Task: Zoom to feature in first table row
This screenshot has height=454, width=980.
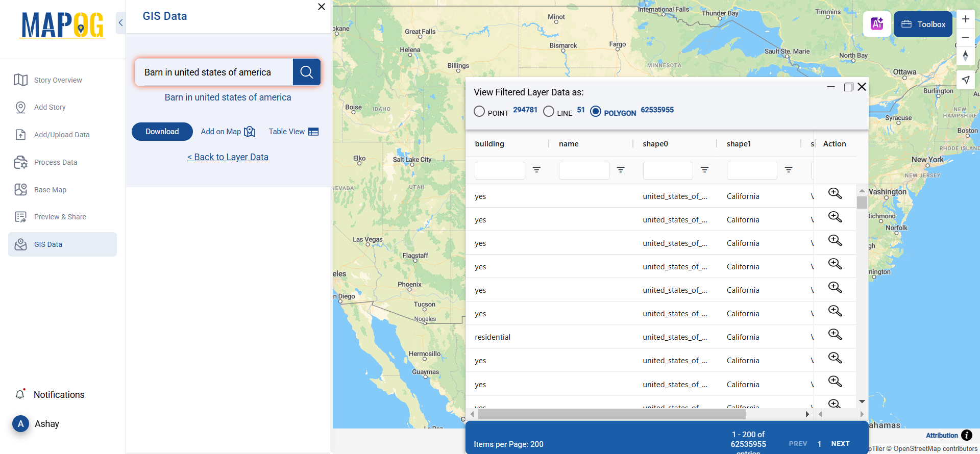Action: click(x=835, y=193)
